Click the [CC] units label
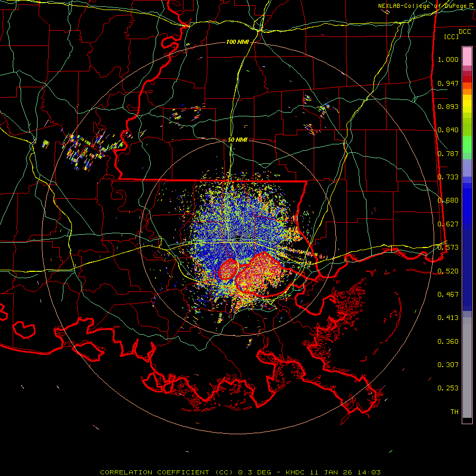Viewport: 476px width, 476px height. tap(452, 36)
